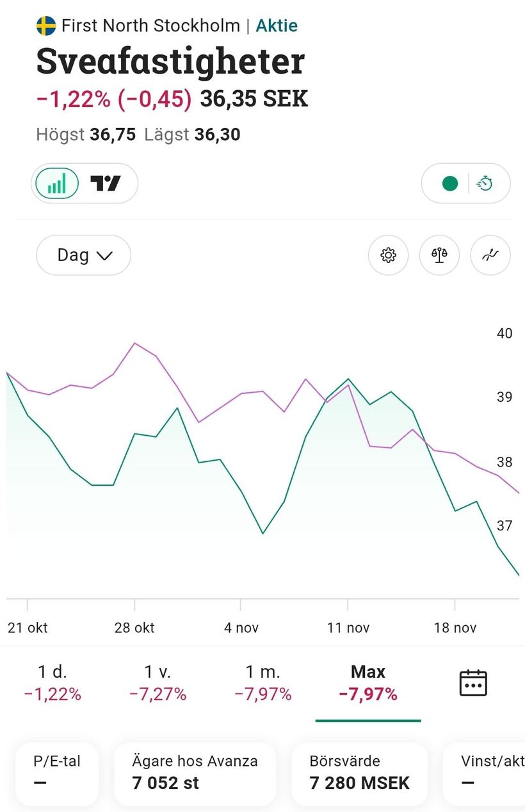The height and width of the screenshot is (812, 525).
Task: Click the green live status dot
Action: [x=450, y=184]
